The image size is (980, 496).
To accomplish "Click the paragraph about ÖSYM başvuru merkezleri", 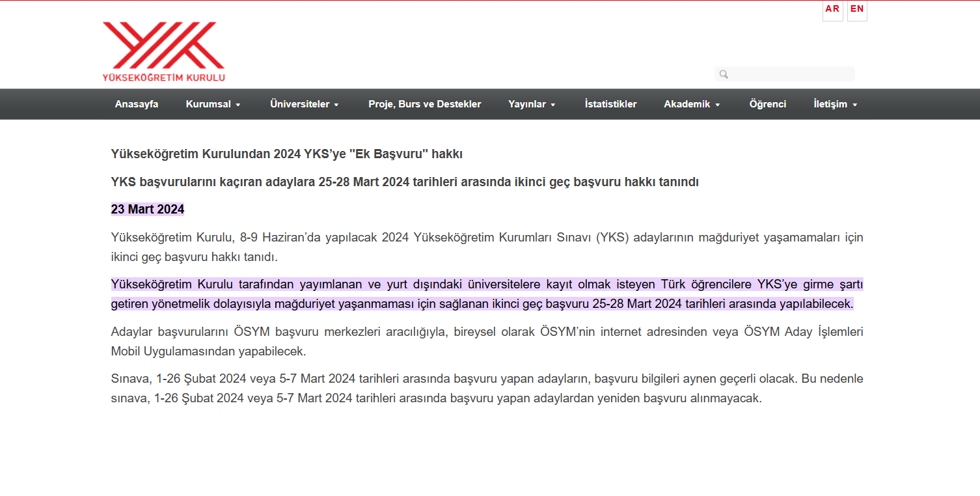I will click(487, 342).
